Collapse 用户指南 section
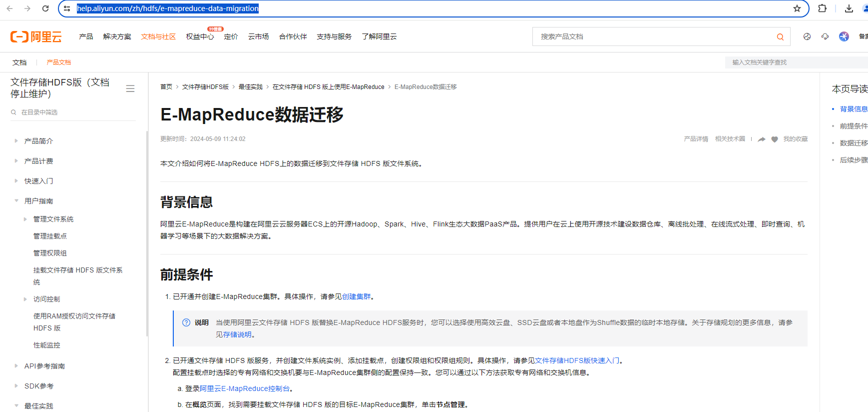Screen dimensions: 868x412 point(16,201)
